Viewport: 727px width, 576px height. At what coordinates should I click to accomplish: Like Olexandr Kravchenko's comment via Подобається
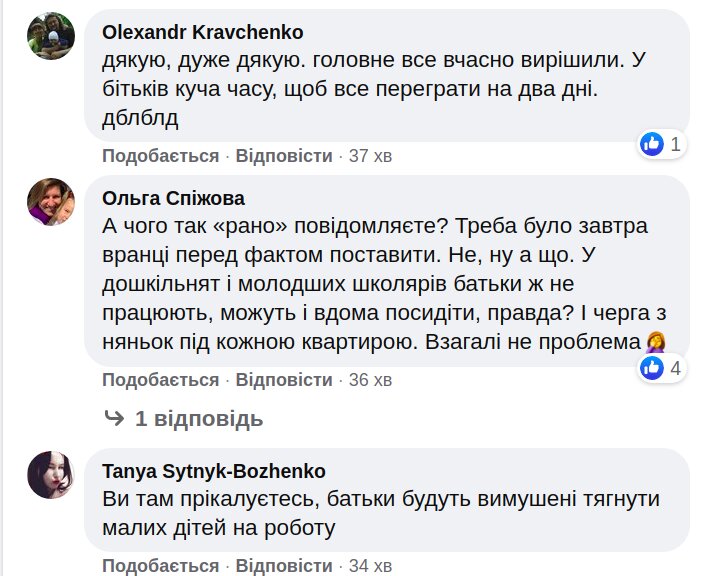pyautogui.click(x=160, y=156)
